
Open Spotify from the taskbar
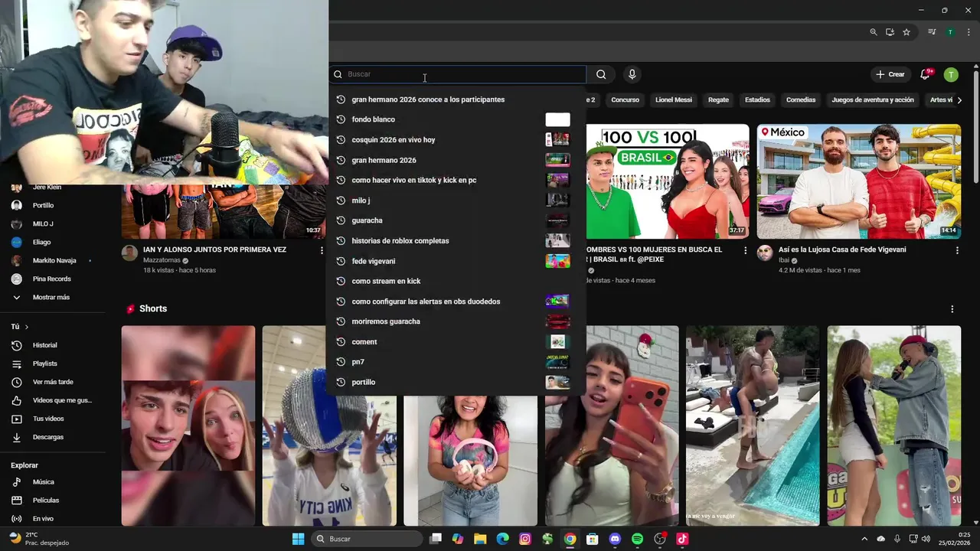pyautogui.click(x=637, y=539)
